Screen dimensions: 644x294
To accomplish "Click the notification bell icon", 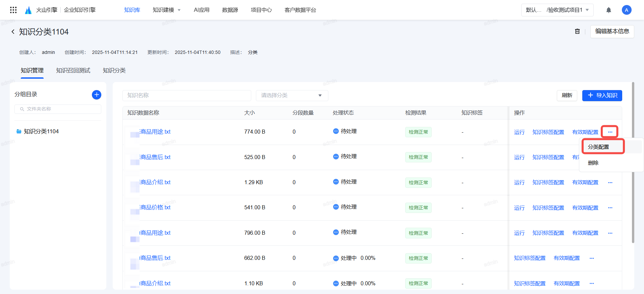I will [608, 10].
